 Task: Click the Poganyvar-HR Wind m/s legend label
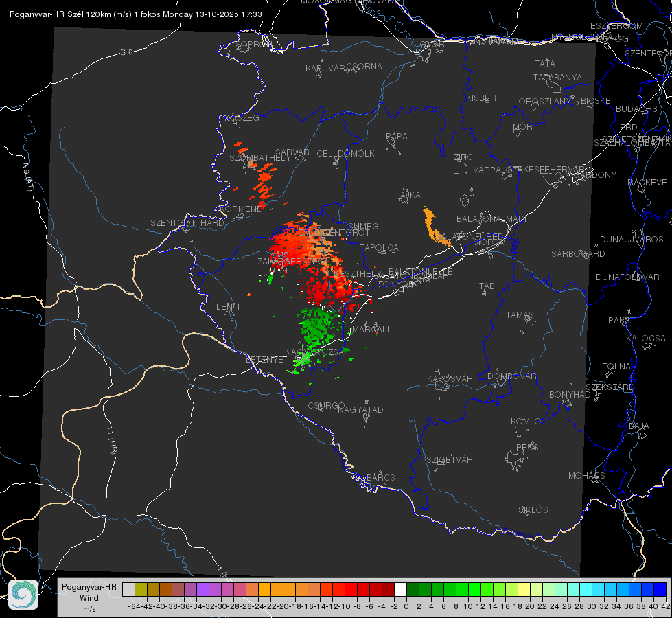pyautogui.click(x=89, y=598)
